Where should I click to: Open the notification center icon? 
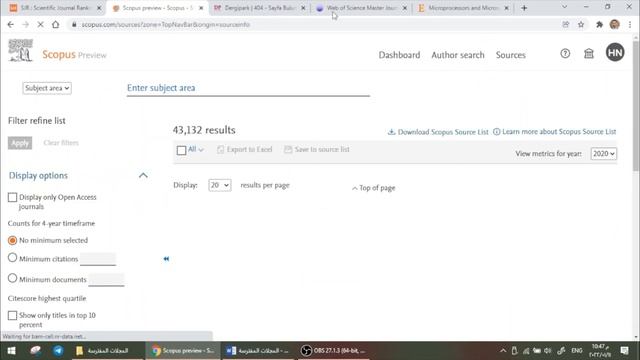(x=624, y=351)
